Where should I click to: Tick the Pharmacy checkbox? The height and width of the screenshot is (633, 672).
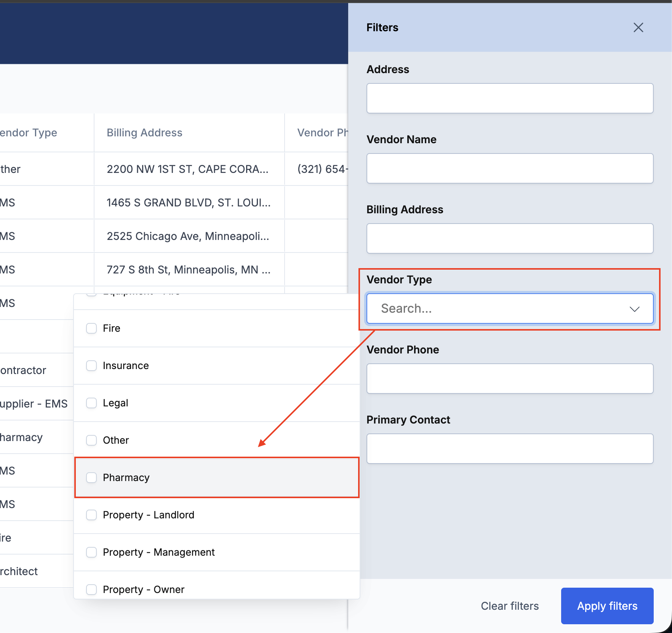(91, 478)
